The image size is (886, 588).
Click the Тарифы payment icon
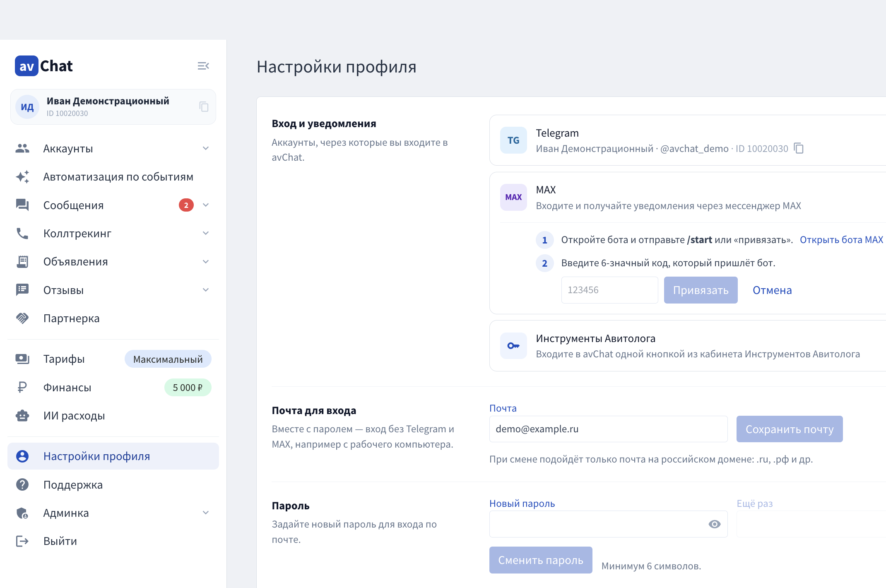tap(22, 359)
